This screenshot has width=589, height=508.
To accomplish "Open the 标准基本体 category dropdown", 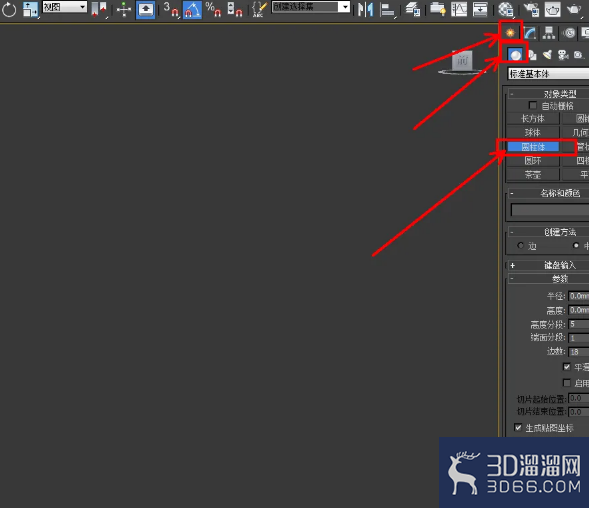I will (x=548, y=74).
